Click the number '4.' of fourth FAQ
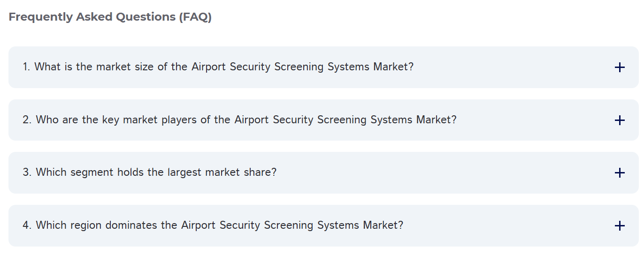The height and width of the screenshot is (255, 644). [x=27, y=225]
